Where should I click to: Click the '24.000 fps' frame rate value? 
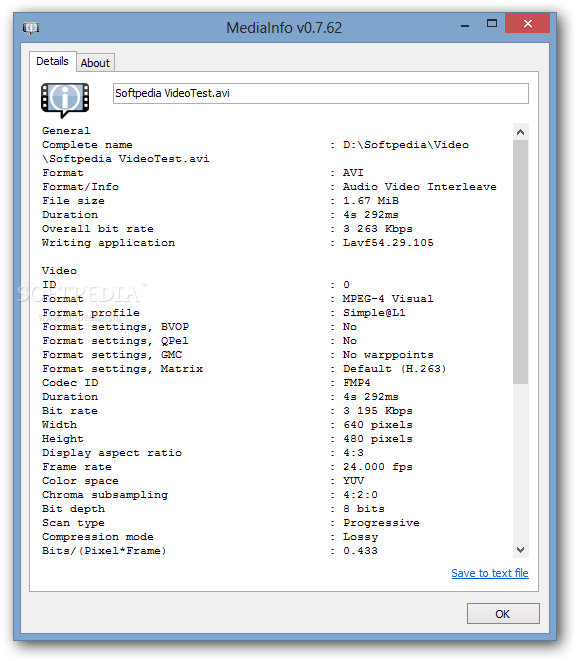(377, 467)
